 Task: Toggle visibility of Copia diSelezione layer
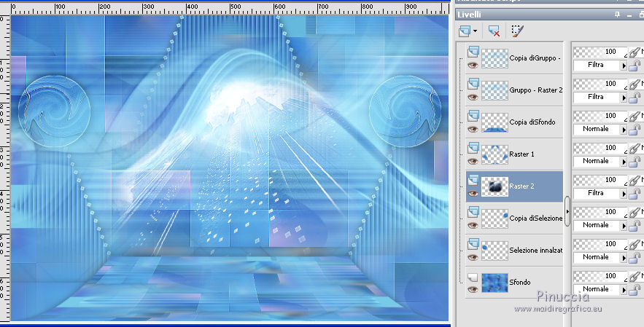[x=473, y=225]
